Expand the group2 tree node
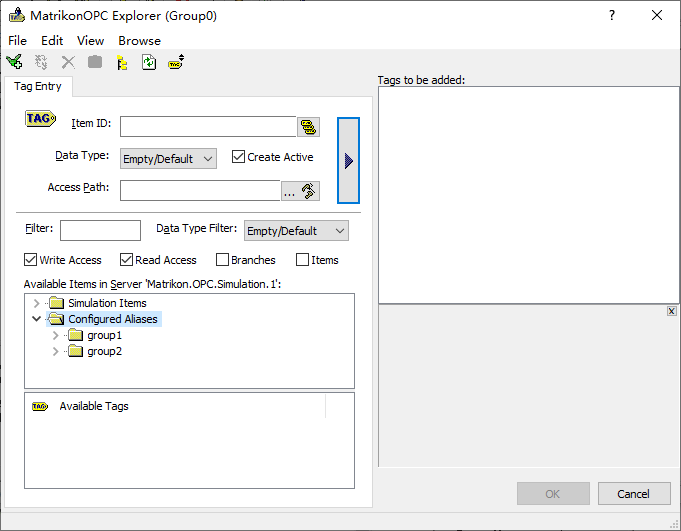 pos(55,351)
